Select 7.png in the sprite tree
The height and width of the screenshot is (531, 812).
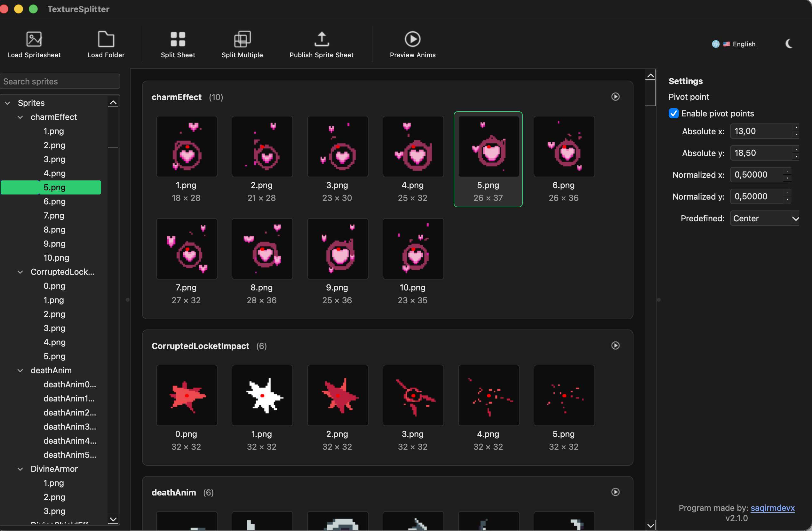pos(54,216)
